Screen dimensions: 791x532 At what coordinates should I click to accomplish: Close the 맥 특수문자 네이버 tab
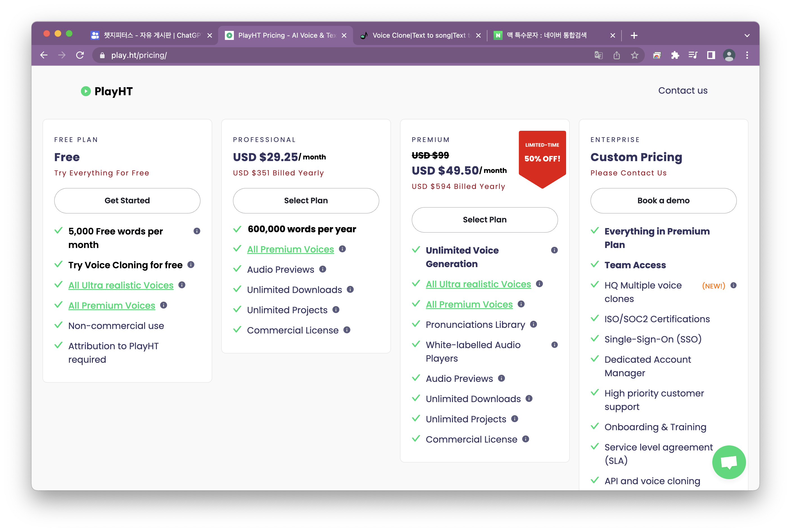click(612, 35)
